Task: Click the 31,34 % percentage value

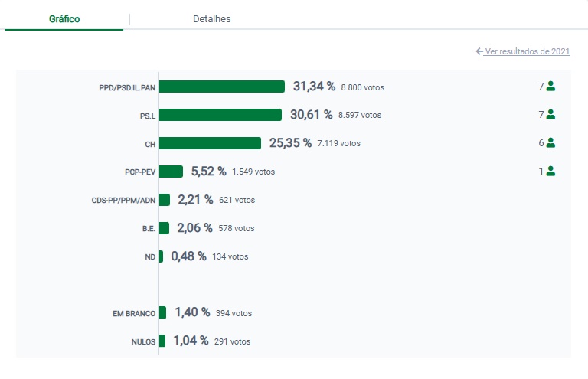Action: pyautogui.click(x=314, y=87)
